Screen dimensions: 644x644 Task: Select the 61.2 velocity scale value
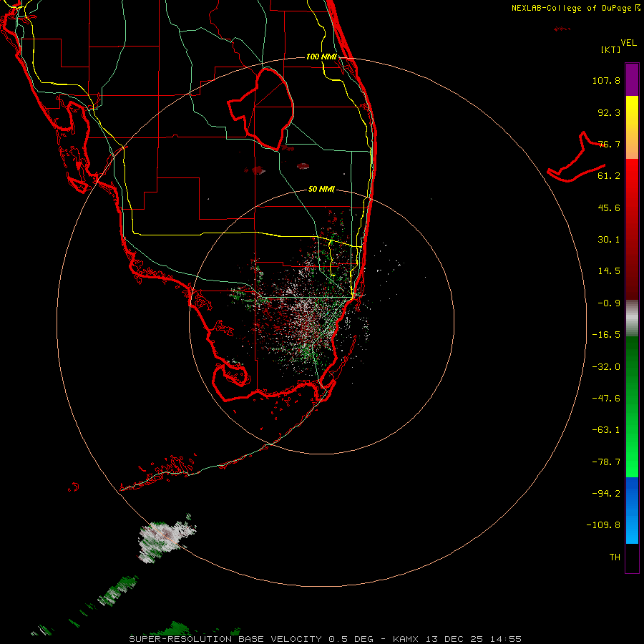609,176
